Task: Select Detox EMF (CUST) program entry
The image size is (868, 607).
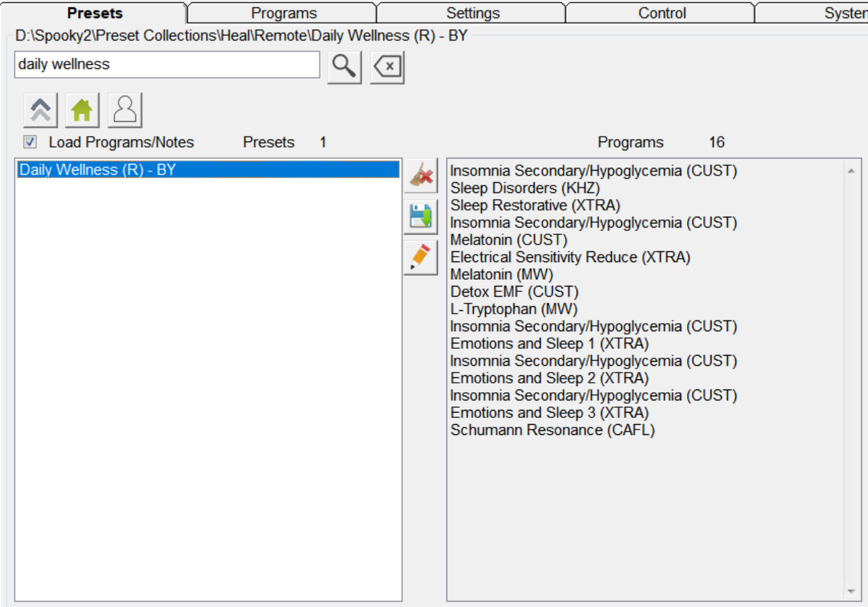Action: point(514,292)
